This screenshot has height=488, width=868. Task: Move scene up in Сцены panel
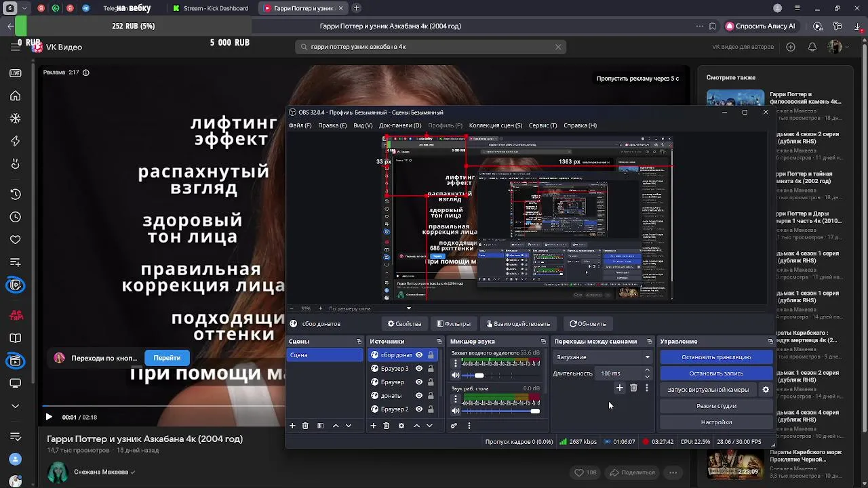coord(335,426)
